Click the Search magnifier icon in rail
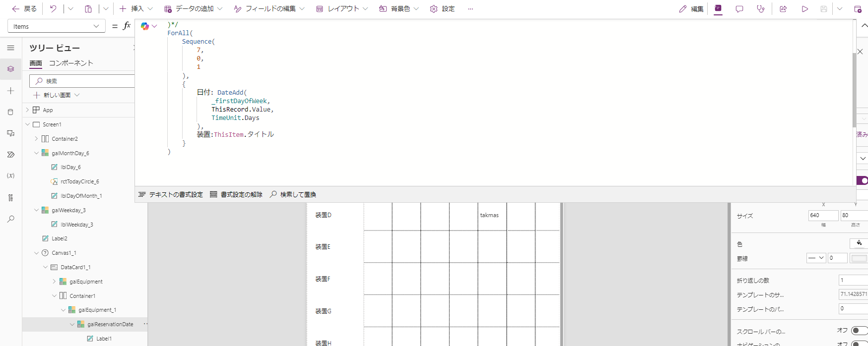868x346 pixels. click(10, 219)
